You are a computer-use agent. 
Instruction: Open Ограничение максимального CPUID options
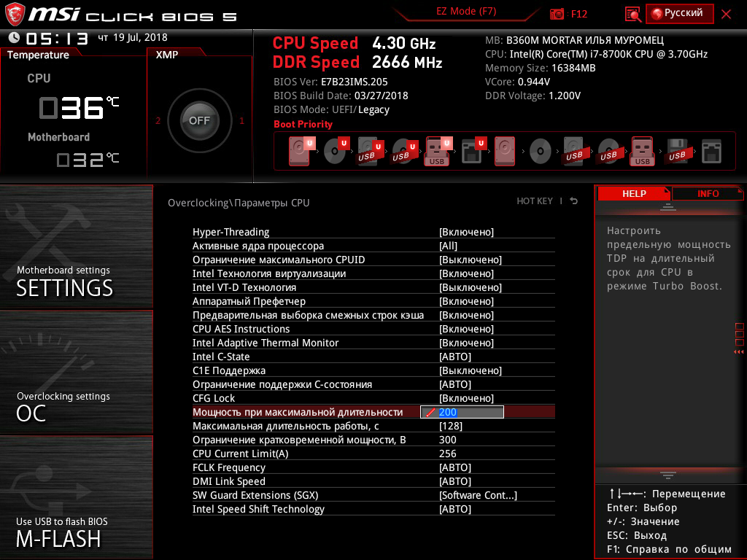click(x=373, y=260)
